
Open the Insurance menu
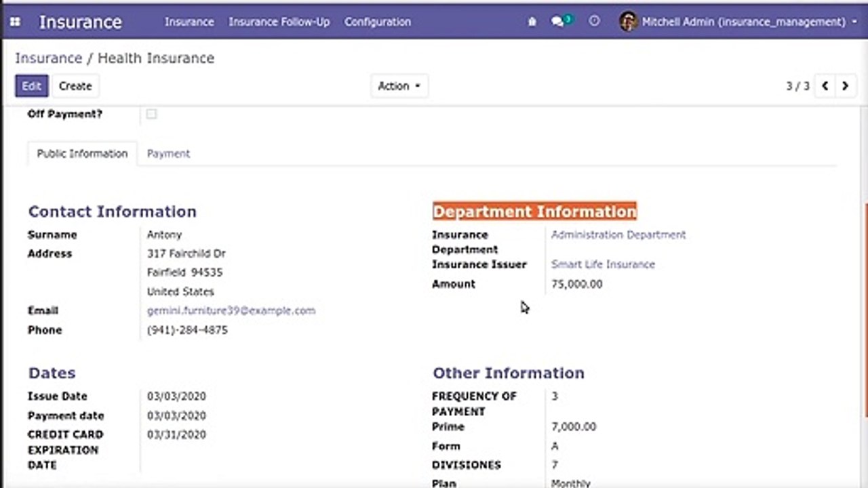coord(189,22)
